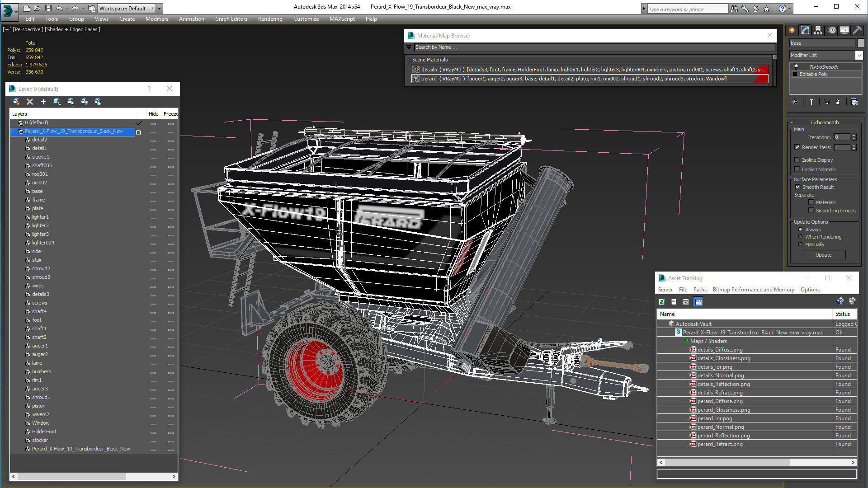Click the object color swatch beside base

coord(861,43)
